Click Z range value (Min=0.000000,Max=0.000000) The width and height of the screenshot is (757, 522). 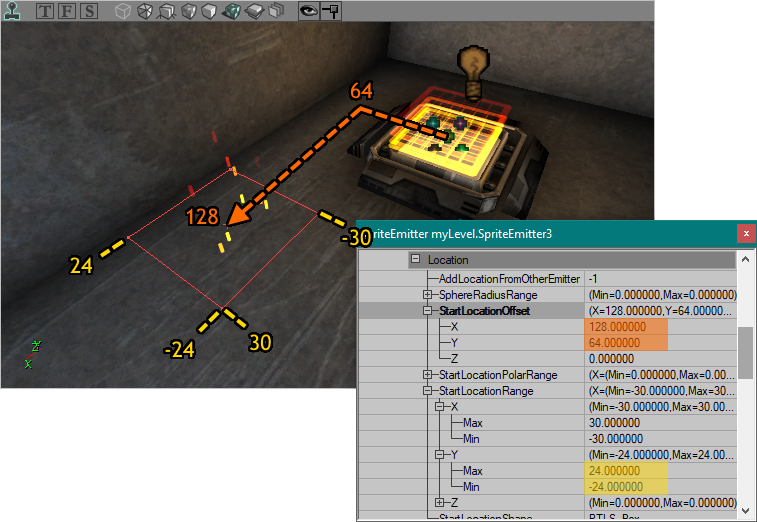pos(660,502)
